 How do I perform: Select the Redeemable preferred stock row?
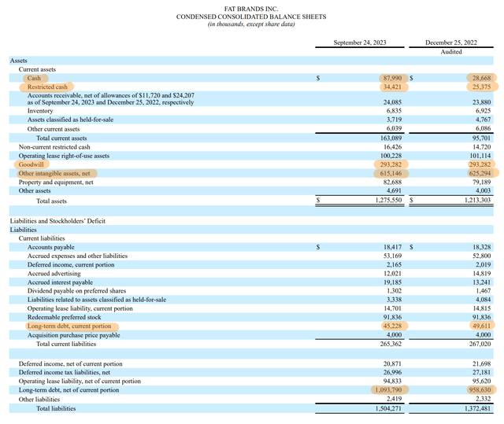pos(251,317)
